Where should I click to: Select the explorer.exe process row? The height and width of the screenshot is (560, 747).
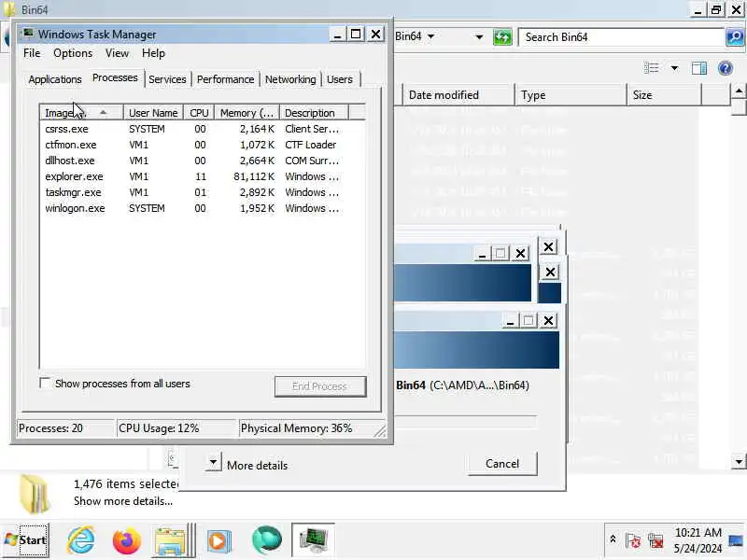tap(203, 176)
